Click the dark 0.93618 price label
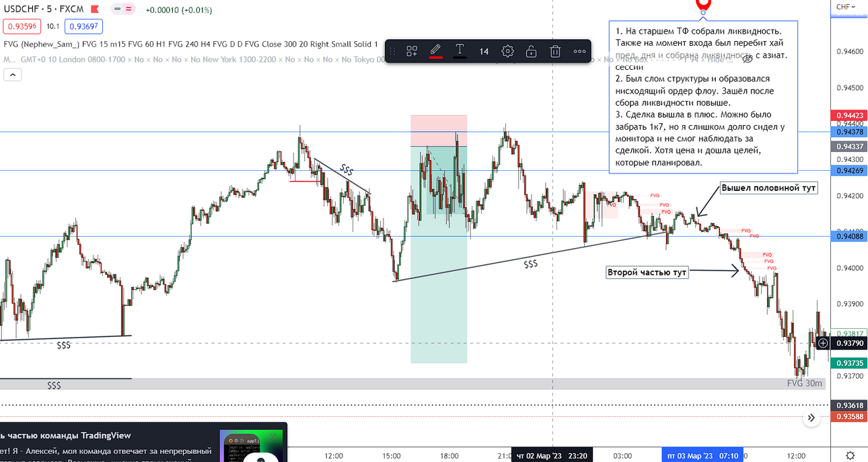 (x=849, y=406)
